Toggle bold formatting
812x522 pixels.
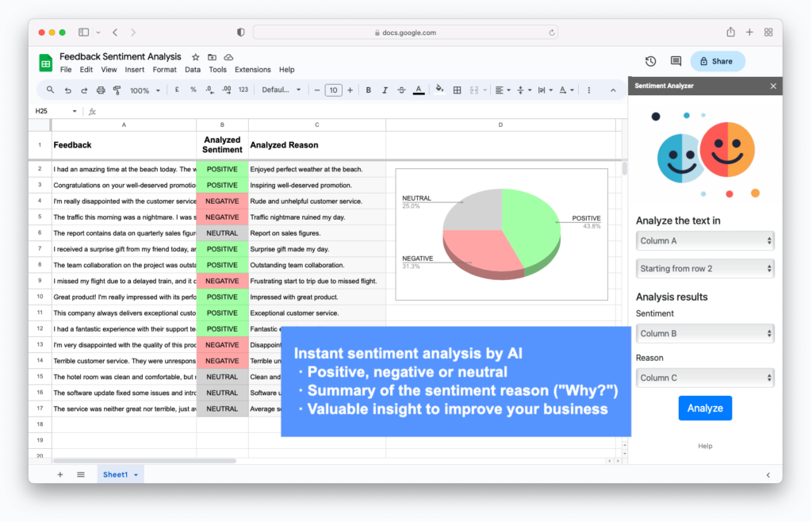[x=368, y=90]
